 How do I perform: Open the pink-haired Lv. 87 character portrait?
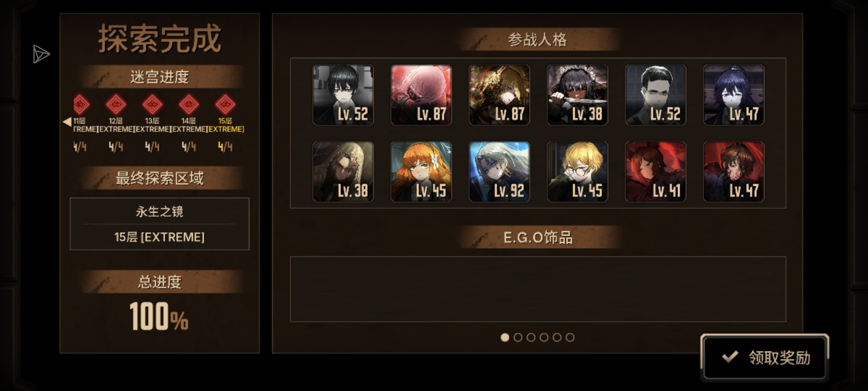tap(421, 95)
